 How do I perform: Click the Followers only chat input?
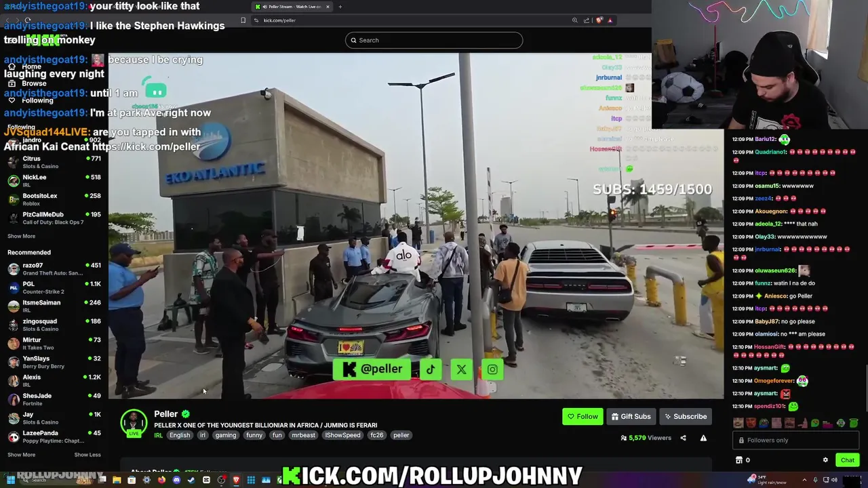(797, 440)
